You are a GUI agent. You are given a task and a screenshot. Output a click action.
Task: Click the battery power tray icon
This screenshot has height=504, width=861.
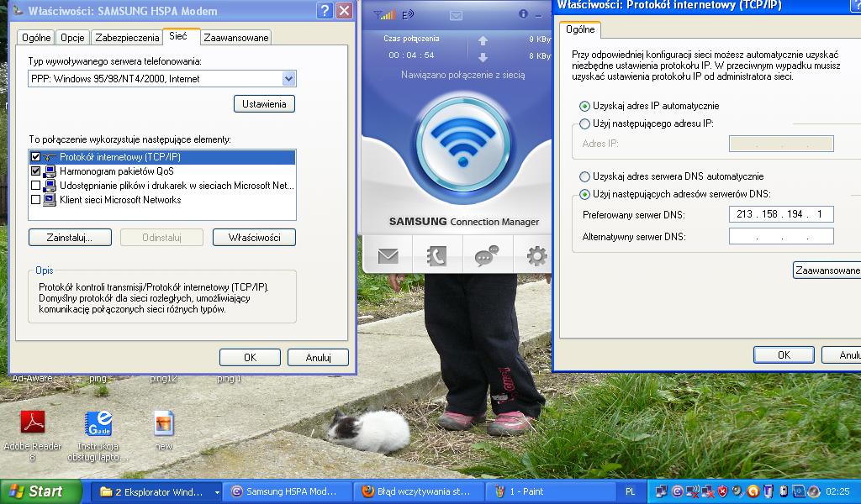click(784, 491)
